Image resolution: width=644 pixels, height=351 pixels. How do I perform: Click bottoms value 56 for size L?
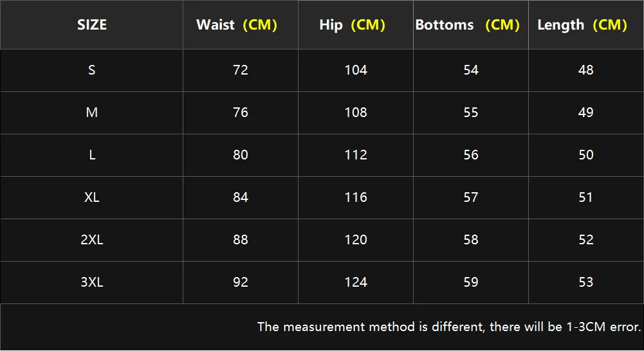[471, 155]
